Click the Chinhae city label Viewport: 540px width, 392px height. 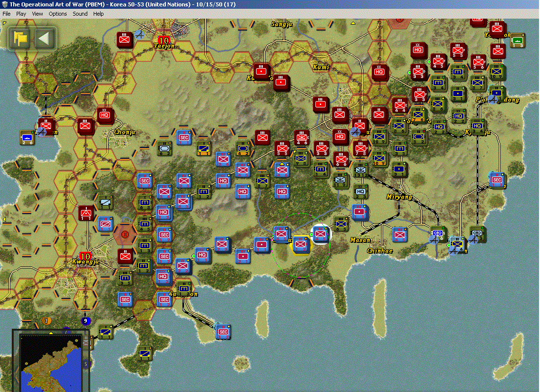pyautogui.click(x=380, y=251)
